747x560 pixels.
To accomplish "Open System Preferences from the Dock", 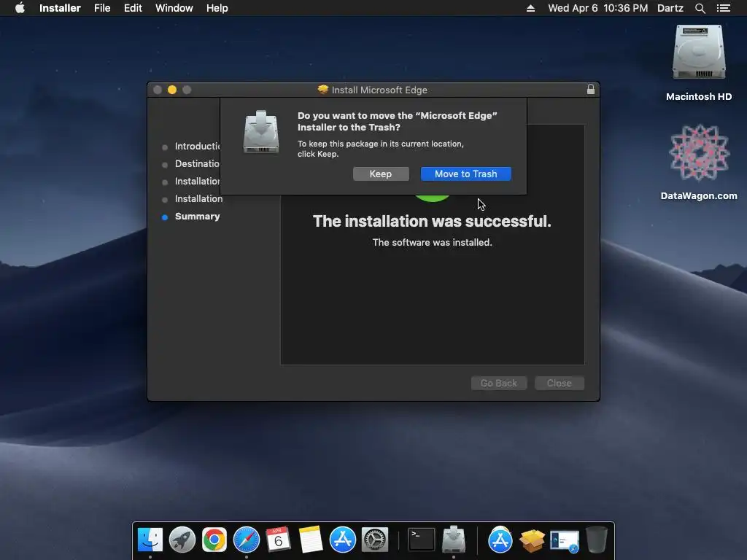I will click(375, 540).
